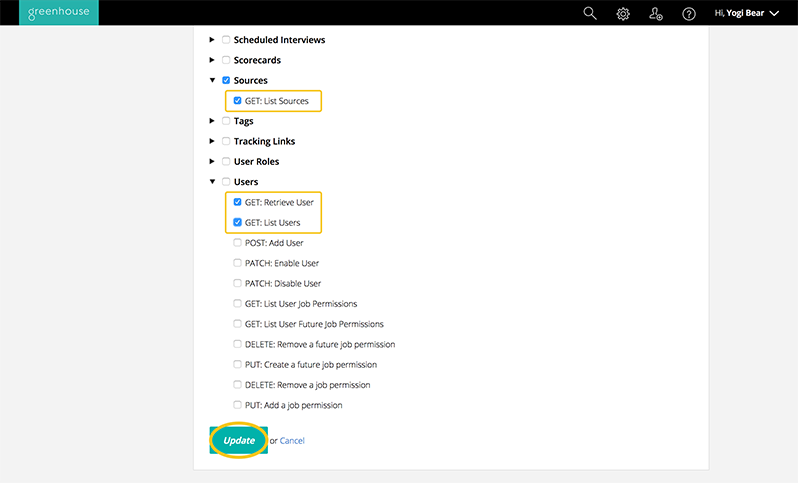Check DELETE: Remove a job permission

pyautogui.click(x=237, y=385)
